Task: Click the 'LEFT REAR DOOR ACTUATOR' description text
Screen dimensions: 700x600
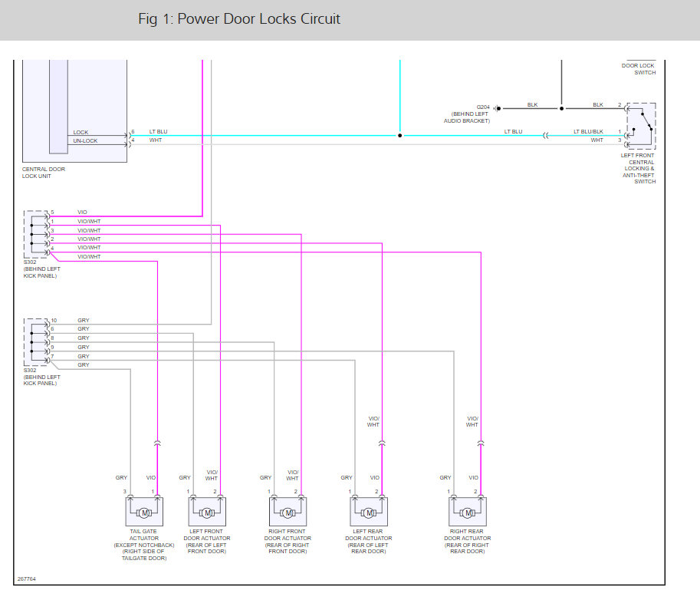Action: [368, 542]
